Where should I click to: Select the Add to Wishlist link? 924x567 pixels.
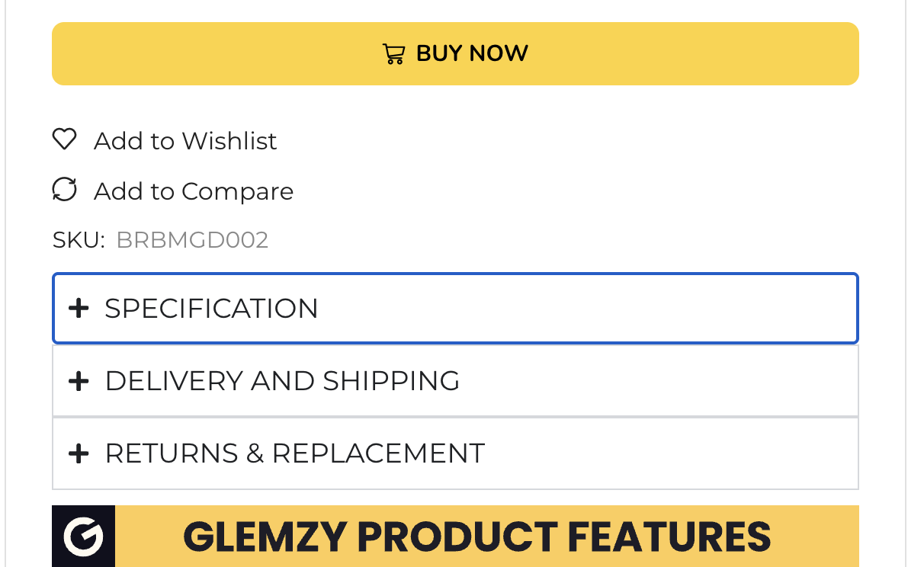pos(185,140)
